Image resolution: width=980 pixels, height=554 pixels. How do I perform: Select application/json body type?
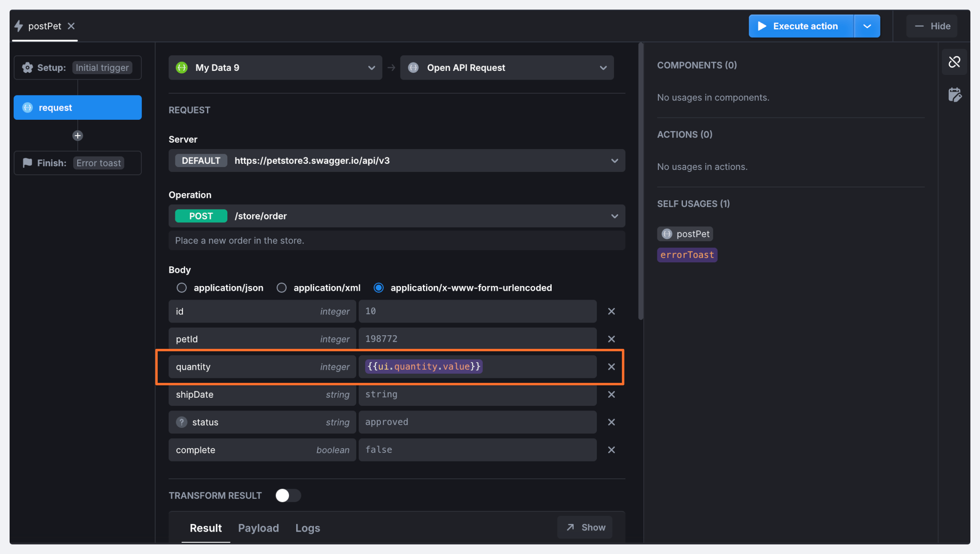coord(182,288)
